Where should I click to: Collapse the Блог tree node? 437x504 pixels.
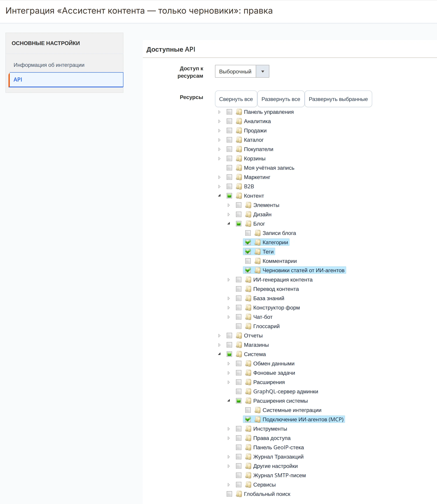[x=229, y=223]
